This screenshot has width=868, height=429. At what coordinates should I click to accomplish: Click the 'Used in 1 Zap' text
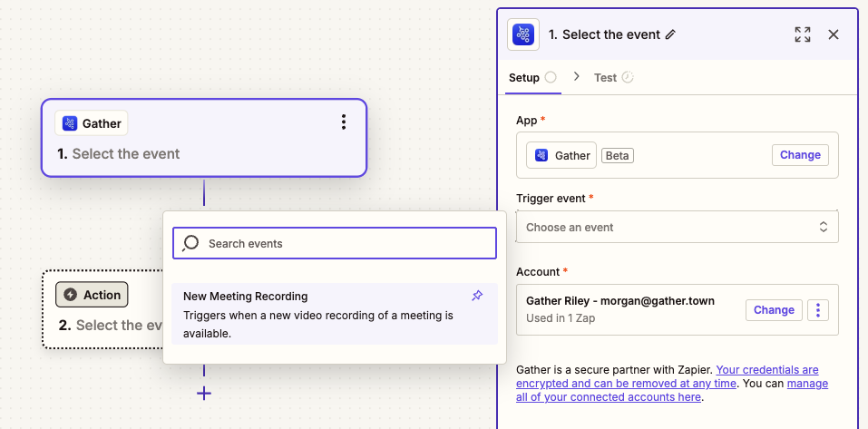(561, 318)
